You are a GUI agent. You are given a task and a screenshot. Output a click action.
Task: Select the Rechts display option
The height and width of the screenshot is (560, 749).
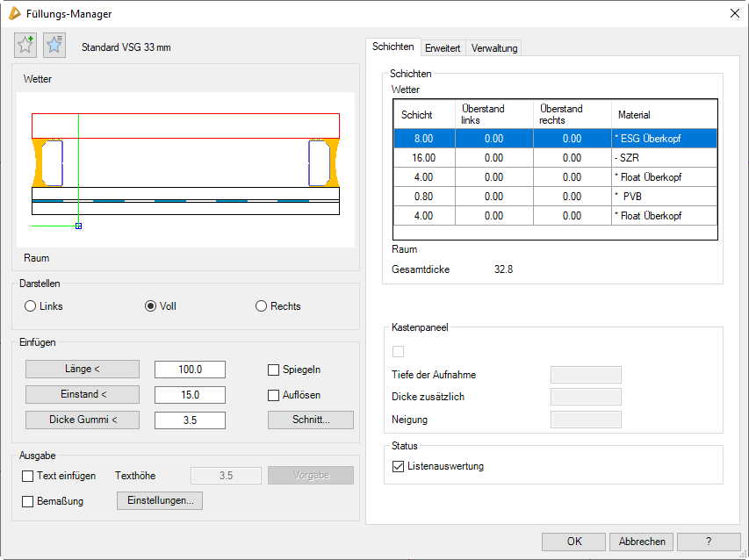point(261,306)
